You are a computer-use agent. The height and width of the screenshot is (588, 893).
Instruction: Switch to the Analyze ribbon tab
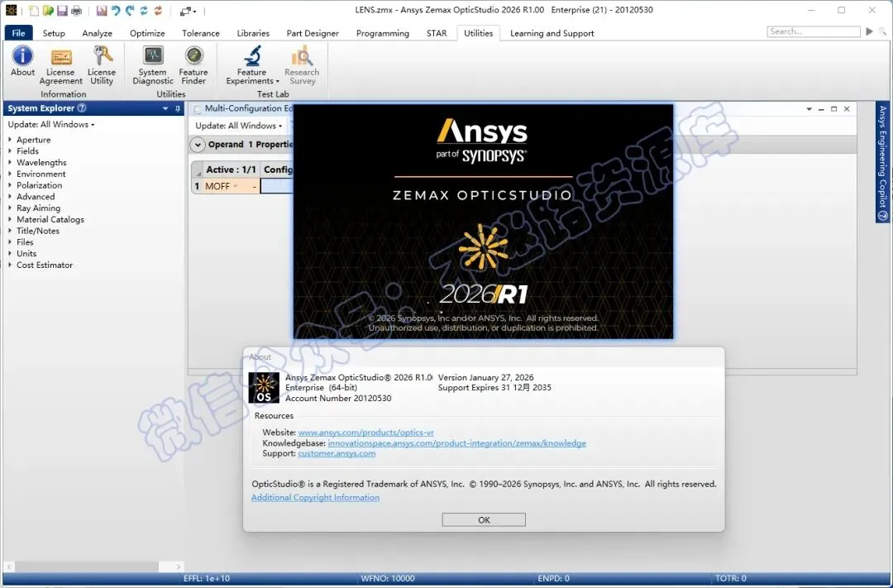pyautogui.click(x=97, y=33)
